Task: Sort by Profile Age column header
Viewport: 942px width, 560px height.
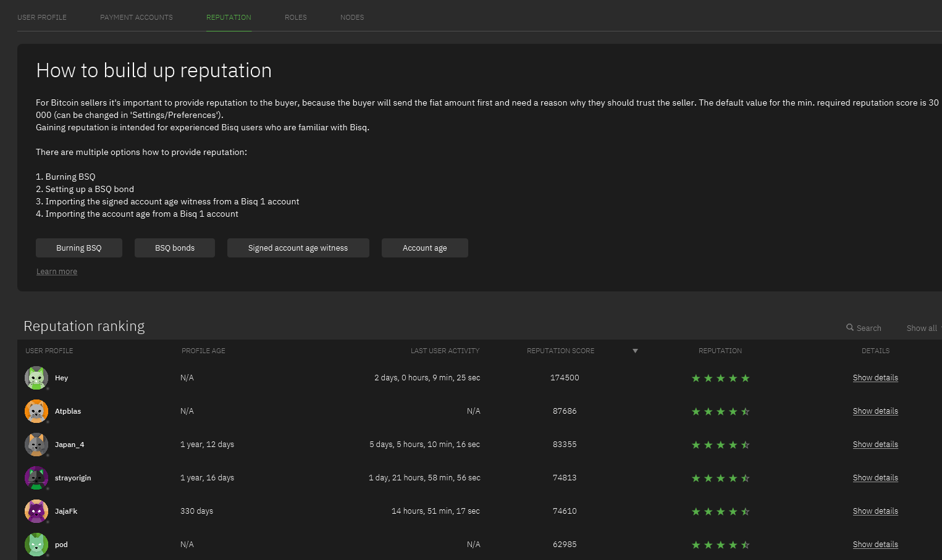Action: pos(203,351)
